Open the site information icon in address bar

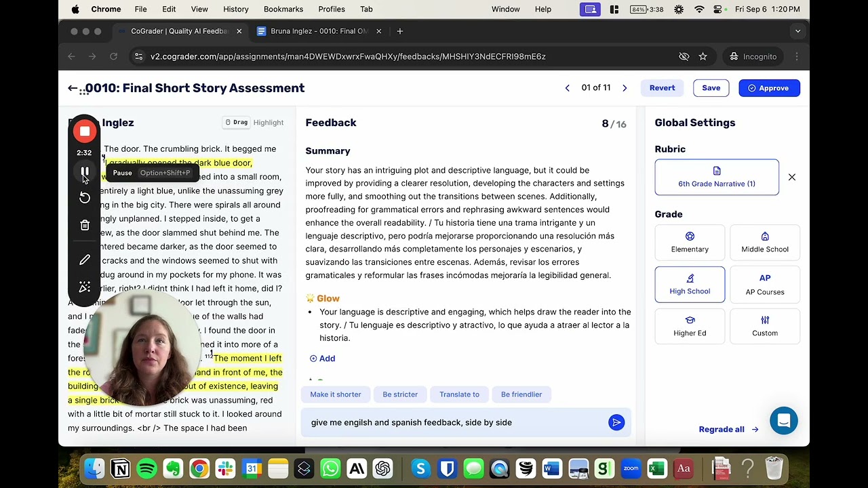click(138, 56)
